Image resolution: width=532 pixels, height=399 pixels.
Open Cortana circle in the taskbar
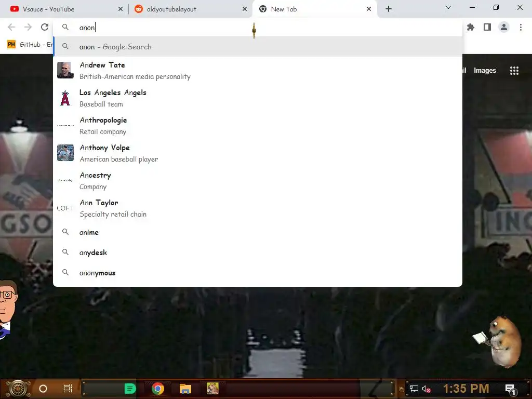(x=43, y=389)
